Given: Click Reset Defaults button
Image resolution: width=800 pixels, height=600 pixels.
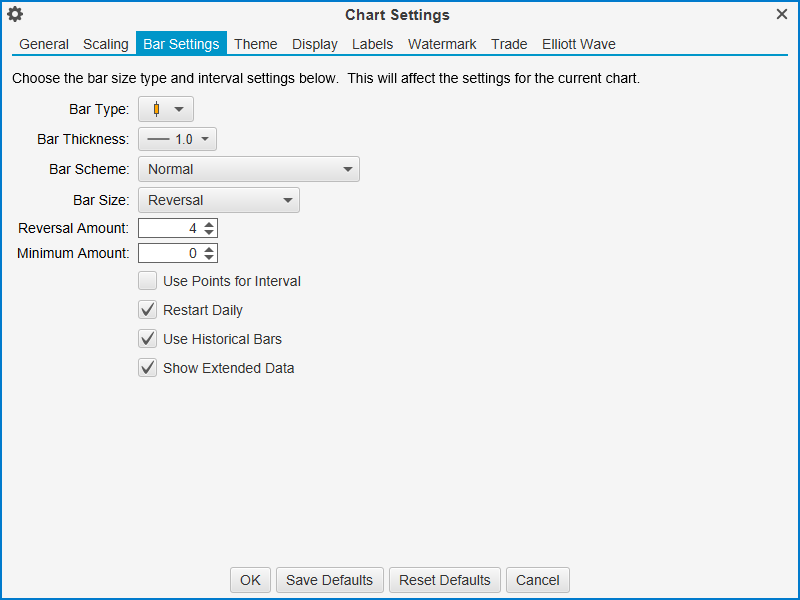Looking at the screenshot, I should (445, 580).
